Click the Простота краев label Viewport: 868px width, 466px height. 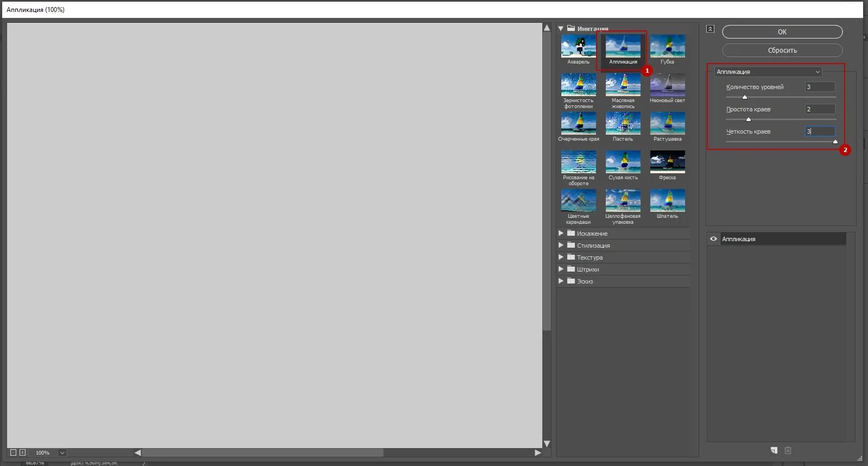749,109
